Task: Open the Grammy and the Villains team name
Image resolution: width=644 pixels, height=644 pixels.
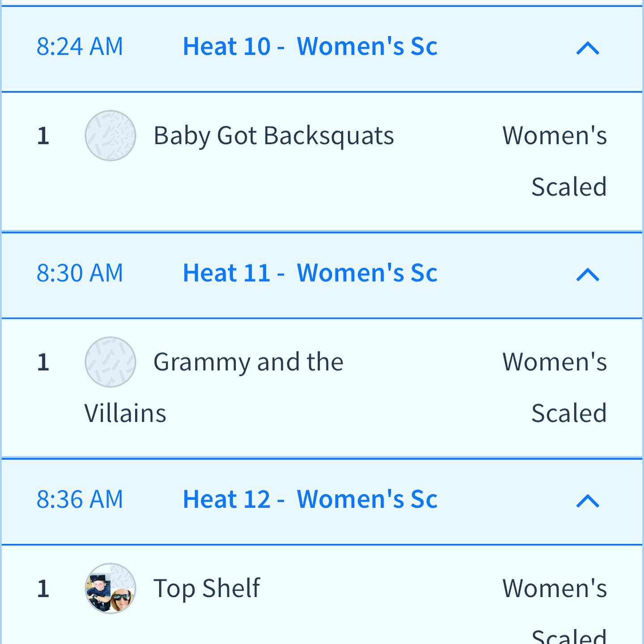Action: tap(248, 362)
